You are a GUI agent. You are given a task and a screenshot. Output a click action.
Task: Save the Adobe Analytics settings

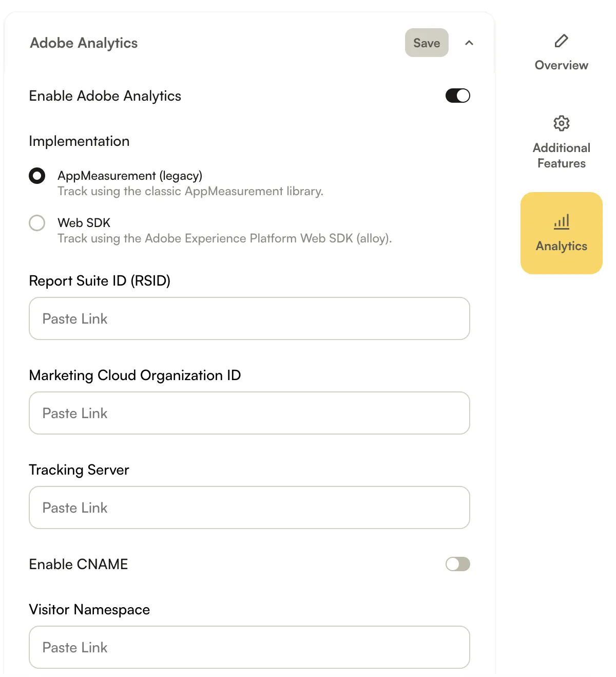[x=427, y=43]
